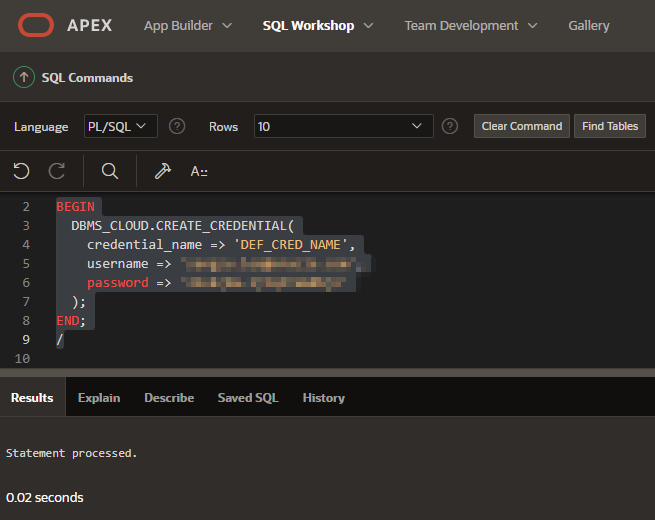Click the 'DEF_CRED_NAME' string in editor
The width and height of the screenshot is (655, 520).
click(x=290, y=245)
